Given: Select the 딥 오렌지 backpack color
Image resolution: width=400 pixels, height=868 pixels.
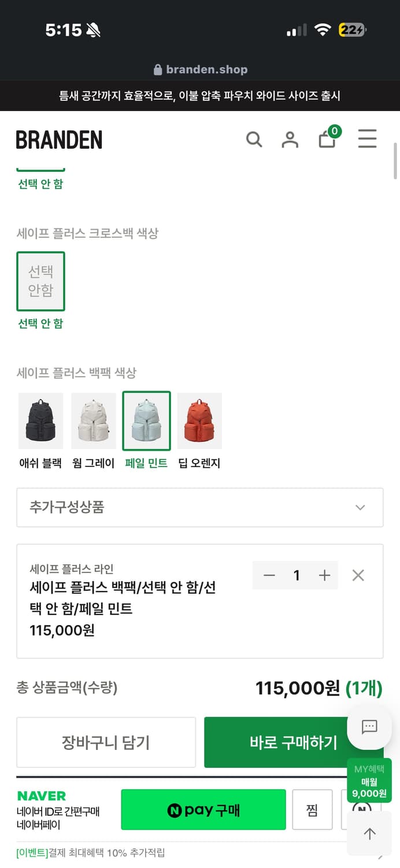Looking at the screenshot, I should [x=199, y=421].
